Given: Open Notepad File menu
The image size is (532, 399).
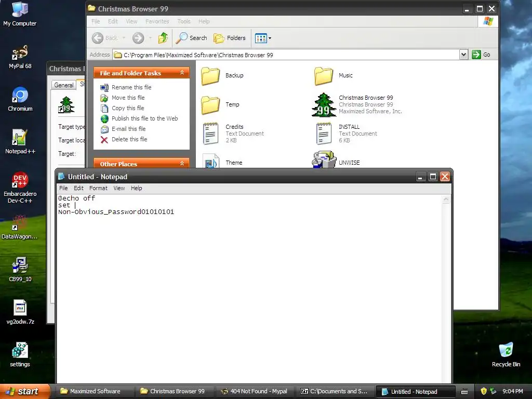Looking at the screenshot, I should click(x=63, y=188).
